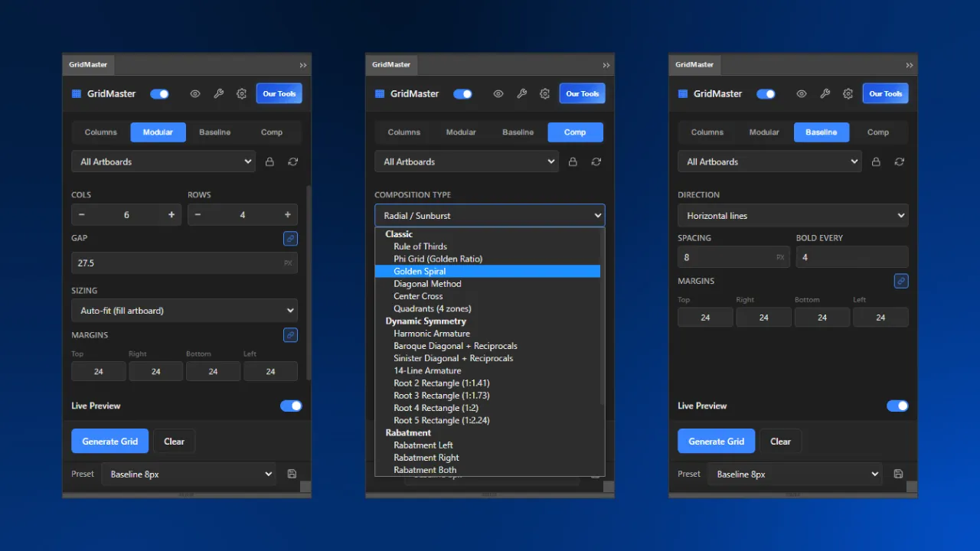
Task: Collapse left panel with double-arrow icon
Action: point(303,65)
